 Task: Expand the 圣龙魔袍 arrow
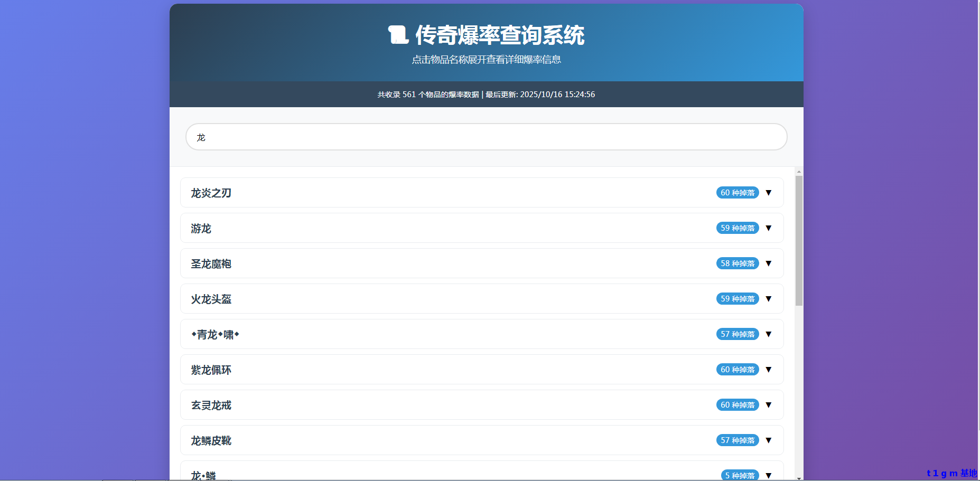[x=769, y=263]
